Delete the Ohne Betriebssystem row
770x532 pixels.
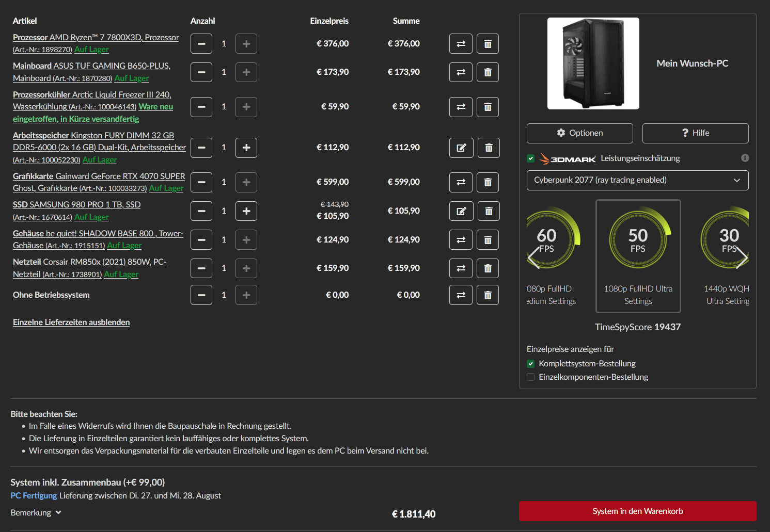488,295
